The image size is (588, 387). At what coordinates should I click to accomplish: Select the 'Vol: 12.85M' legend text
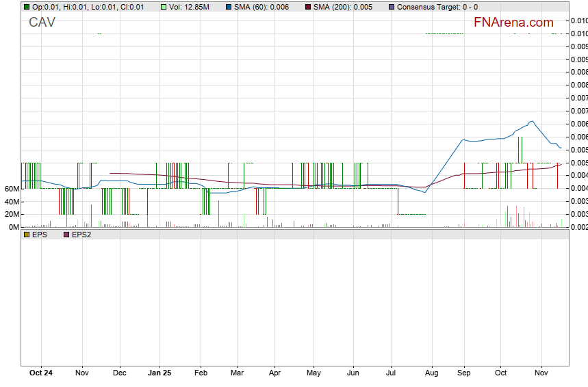[189, 7]
